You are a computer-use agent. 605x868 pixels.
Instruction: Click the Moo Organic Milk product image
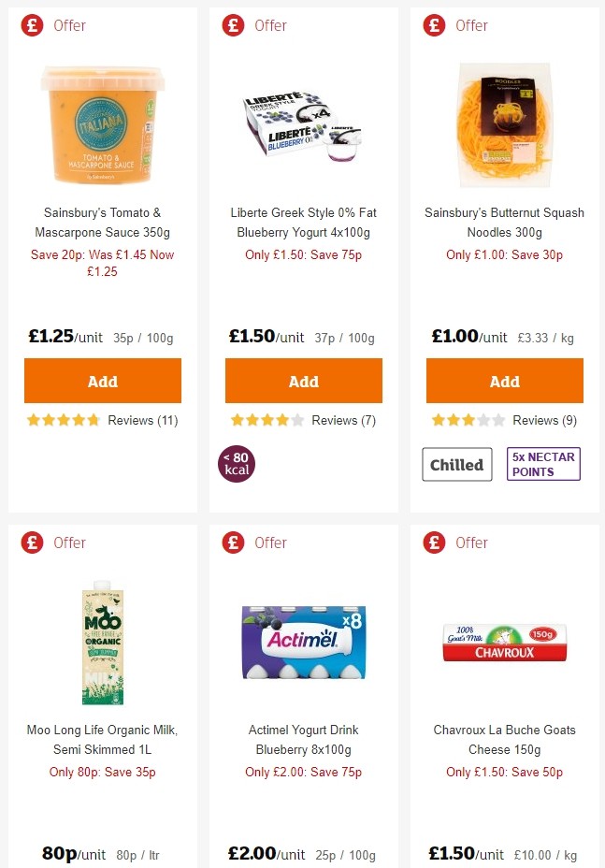point(102,644)
